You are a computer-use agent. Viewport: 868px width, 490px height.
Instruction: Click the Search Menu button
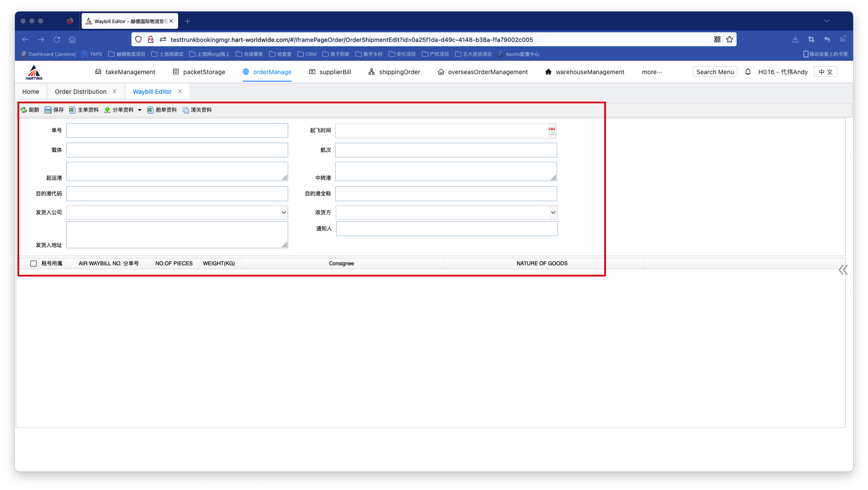[715, 72]
